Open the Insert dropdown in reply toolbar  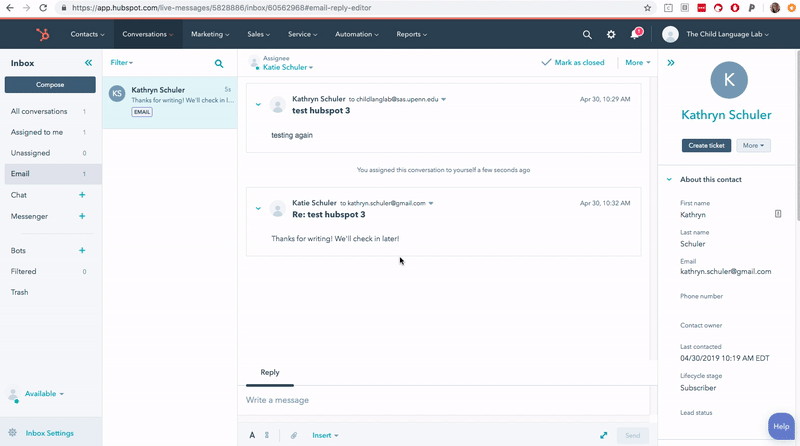click(x=325, y=435)
